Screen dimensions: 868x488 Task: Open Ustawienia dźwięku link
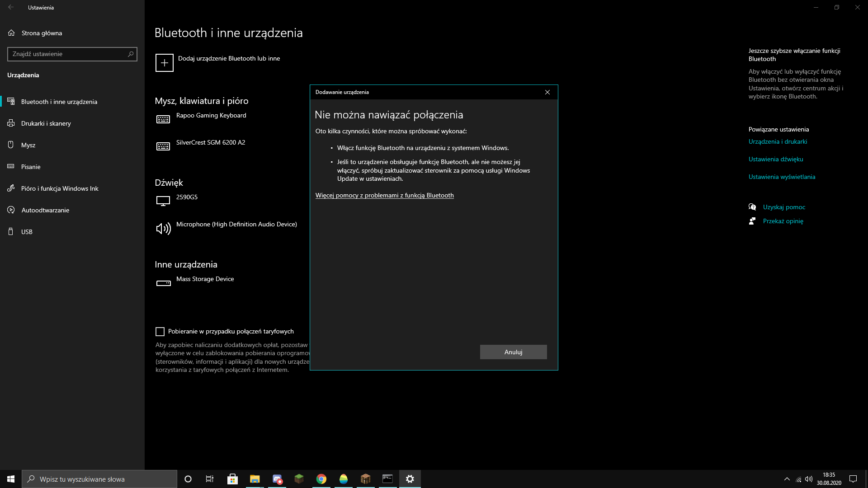[776, 159]
